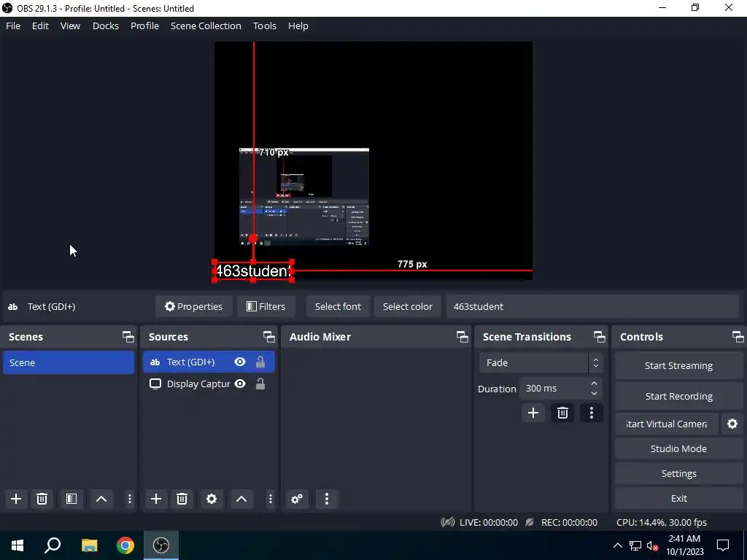Pop out the Scene Transitions dock

(600, 337)
